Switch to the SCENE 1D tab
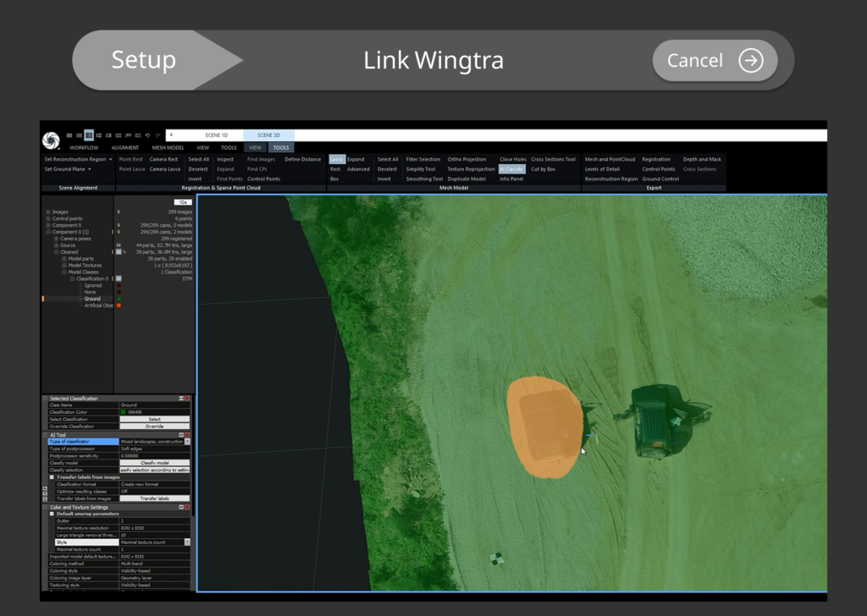Viewport: 867px width, 616px height. tap(216, 135)
